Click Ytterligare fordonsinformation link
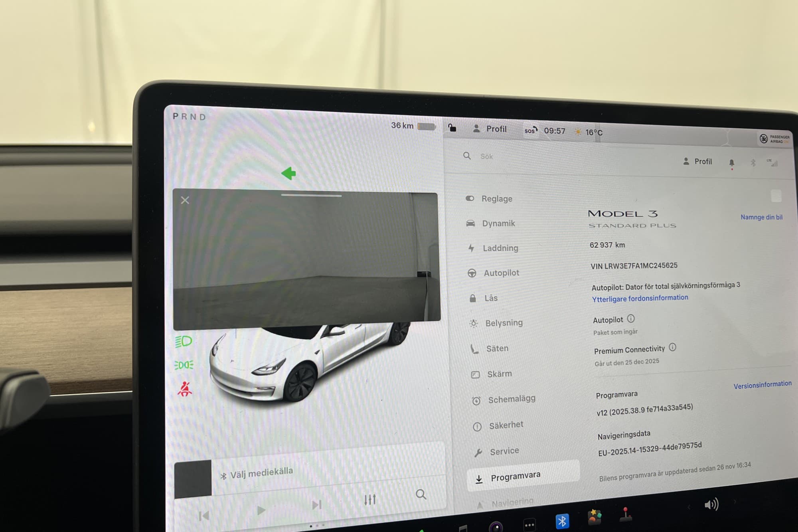The width and height of the screenshot is (798, 532). (x=640, y=298)
